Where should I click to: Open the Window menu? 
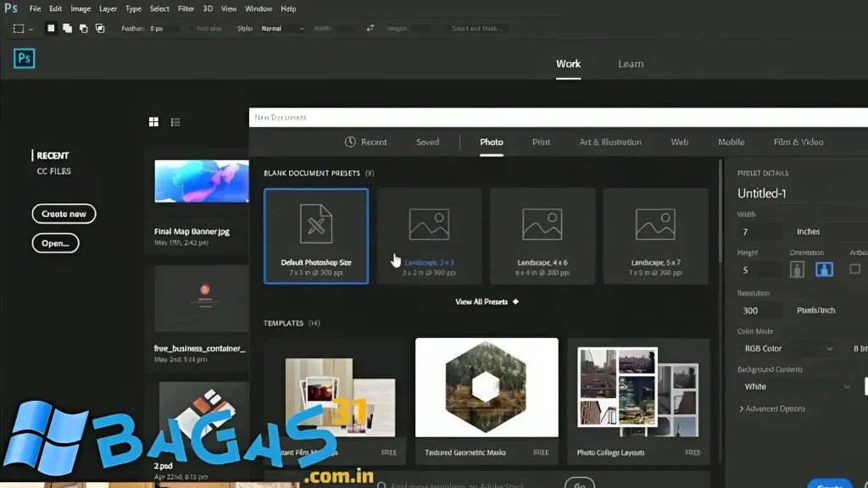click(259, 8)
